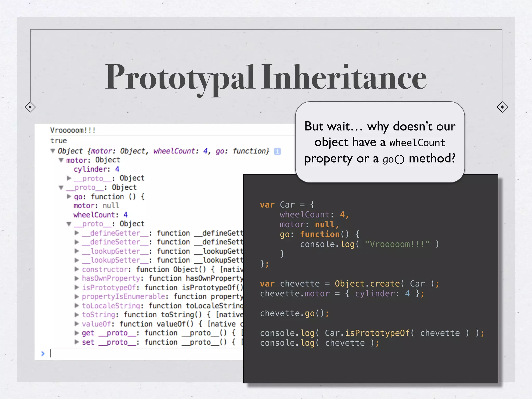Click the left diamond ornament on the title frame

30,107
